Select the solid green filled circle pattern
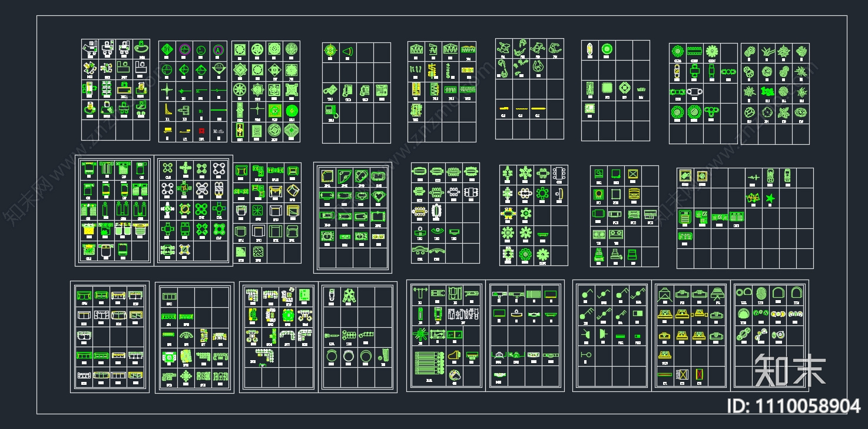 click(x=291, y=109)
